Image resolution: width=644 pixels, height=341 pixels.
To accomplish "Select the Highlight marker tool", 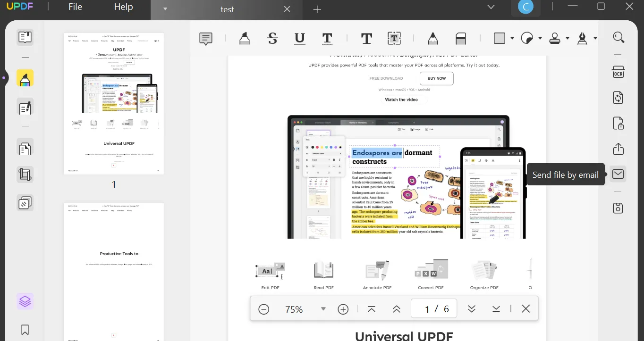I will (244, 39).
